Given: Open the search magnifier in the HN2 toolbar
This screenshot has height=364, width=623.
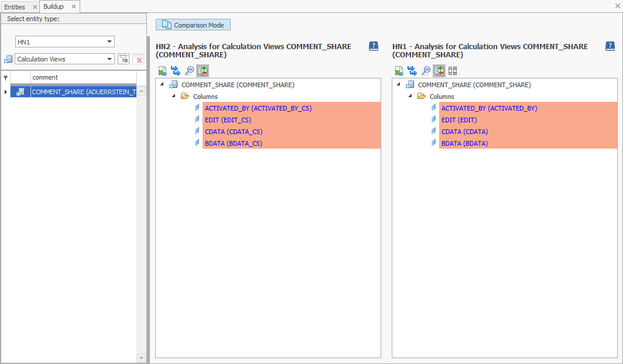Looking at the screenshot, I should tap(189, 70).
